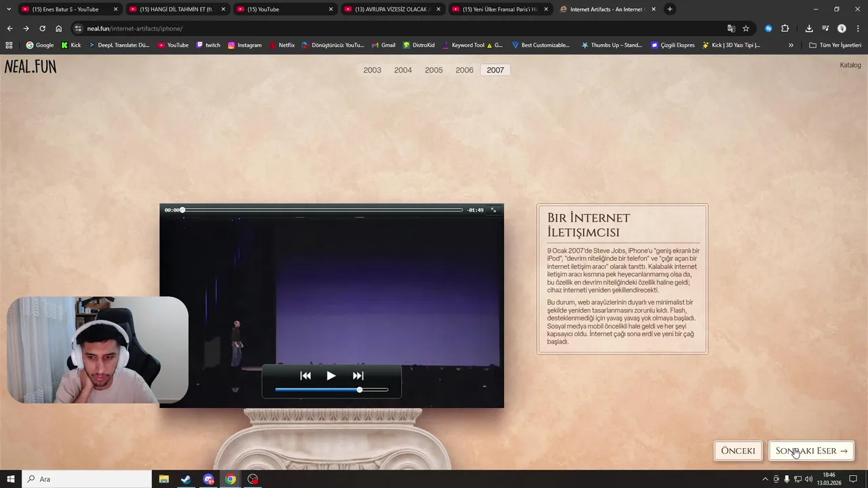868x488 pixels.
Task: Open the Keyword Tool bookmark
Action: point(473,45)
